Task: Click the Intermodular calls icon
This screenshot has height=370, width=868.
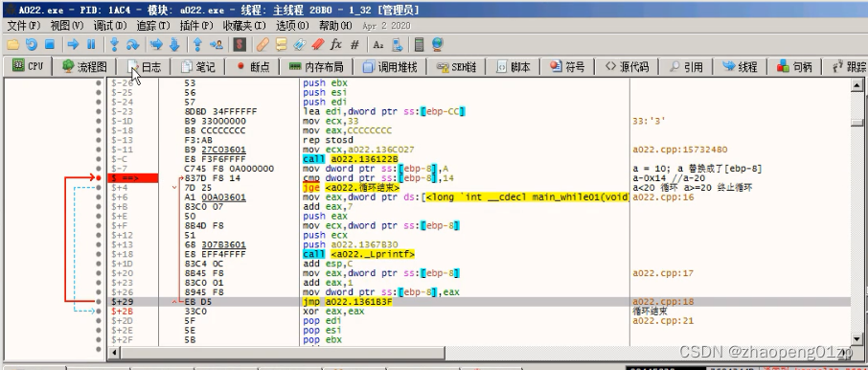Action: pos(397,44)
